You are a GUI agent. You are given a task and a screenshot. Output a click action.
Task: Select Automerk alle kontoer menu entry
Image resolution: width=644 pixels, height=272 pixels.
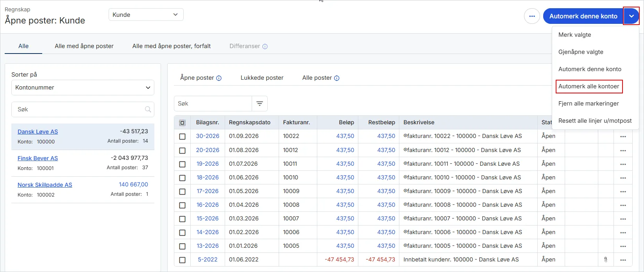589,86
